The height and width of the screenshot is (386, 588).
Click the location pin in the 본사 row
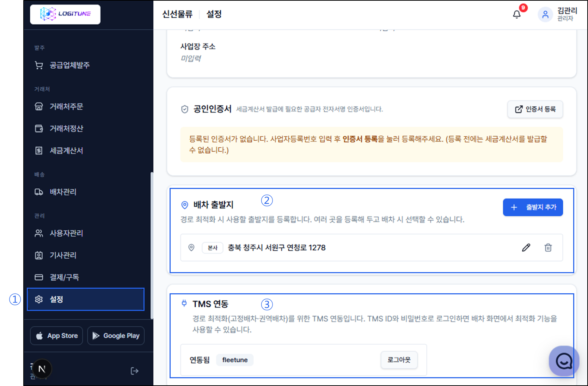click(x=191, y=247)
